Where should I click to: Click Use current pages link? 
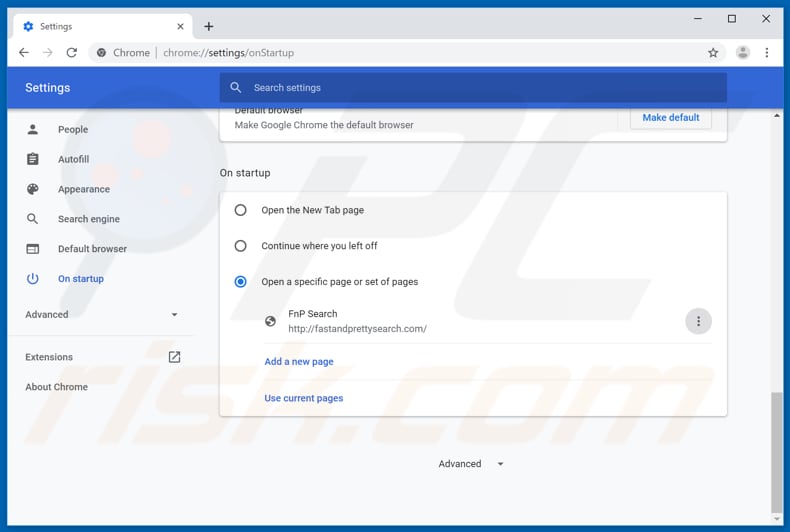tap(304, 398)
